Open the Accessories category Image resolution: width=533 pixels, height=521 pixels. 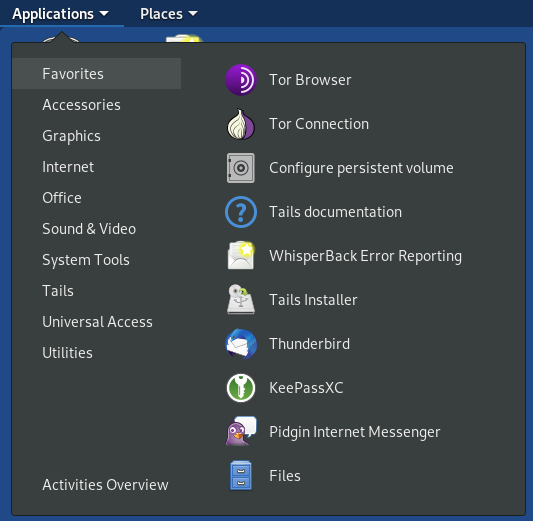[97, 105]
